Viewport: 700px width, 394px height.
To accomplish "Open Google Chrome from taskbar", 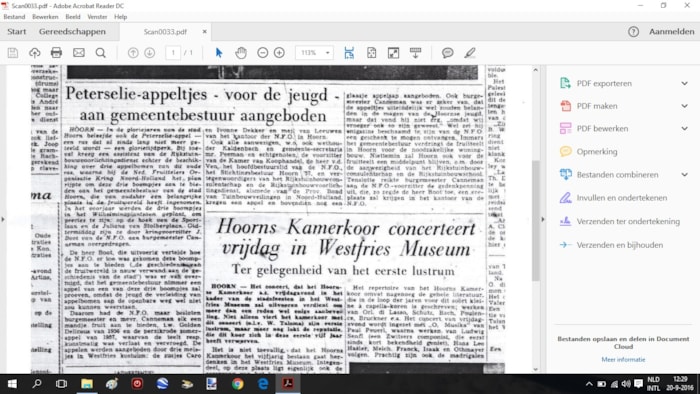I will [238, 384].
